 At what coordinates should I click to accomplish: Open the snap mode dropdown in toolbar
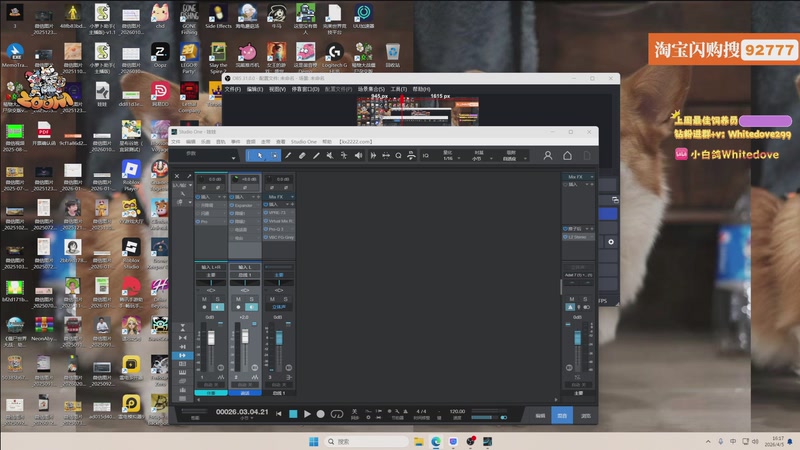pos(514,156)
